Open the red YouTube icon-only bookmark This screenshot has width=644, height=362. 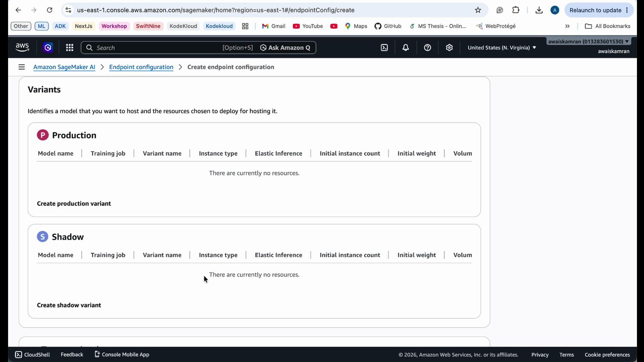click(x=334, y=26)
